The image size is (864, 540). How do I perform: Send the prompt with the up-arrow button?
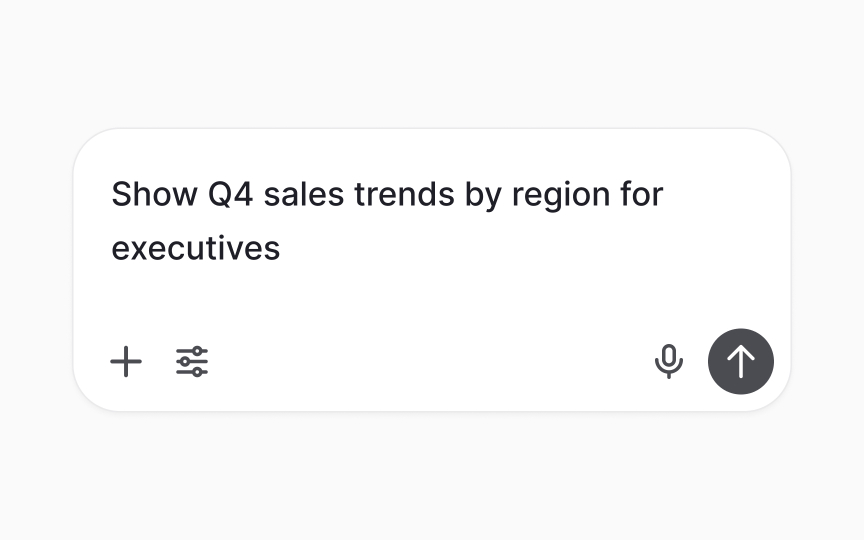[741, 361]
